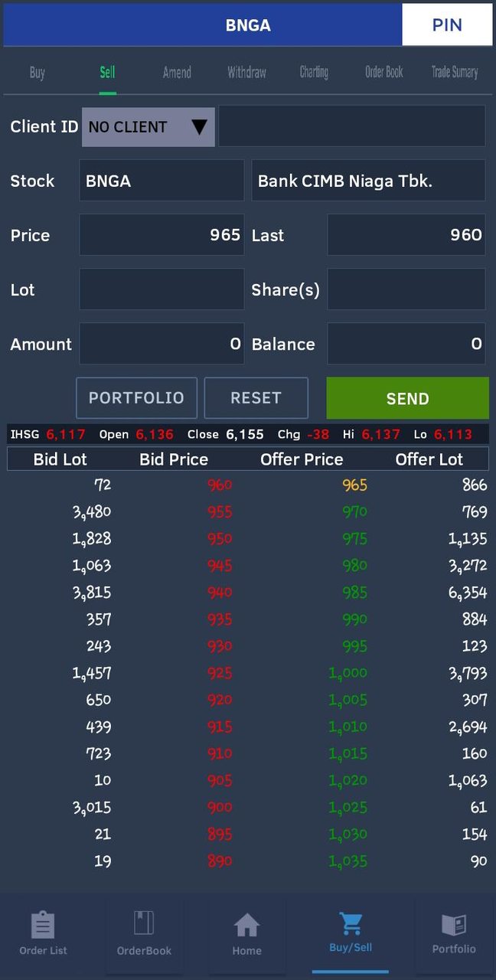Open the Amend order tab
The image size is (496, 980).
pyautogui.click(x=177, y=72)
